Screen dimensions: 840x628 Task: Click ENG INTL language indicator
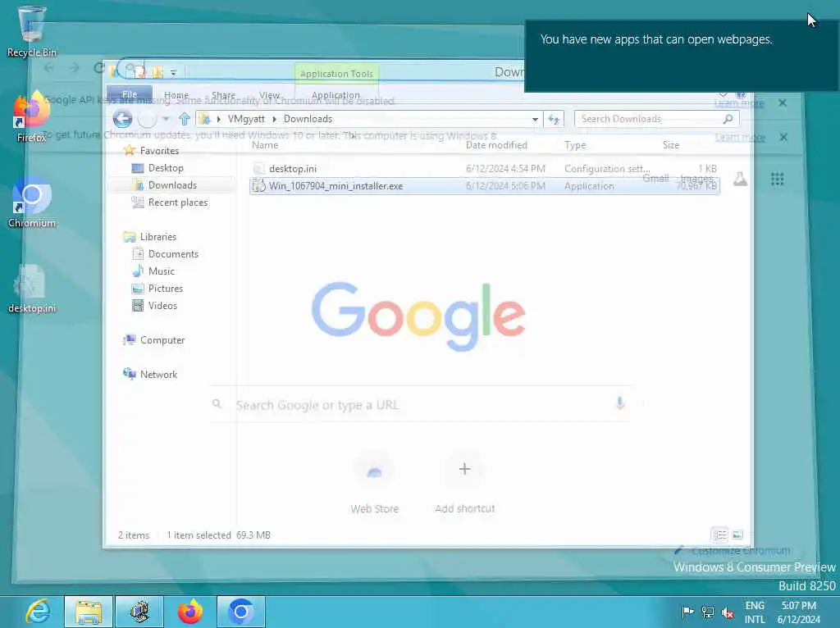pyautogui.click(x=755, y=612)
